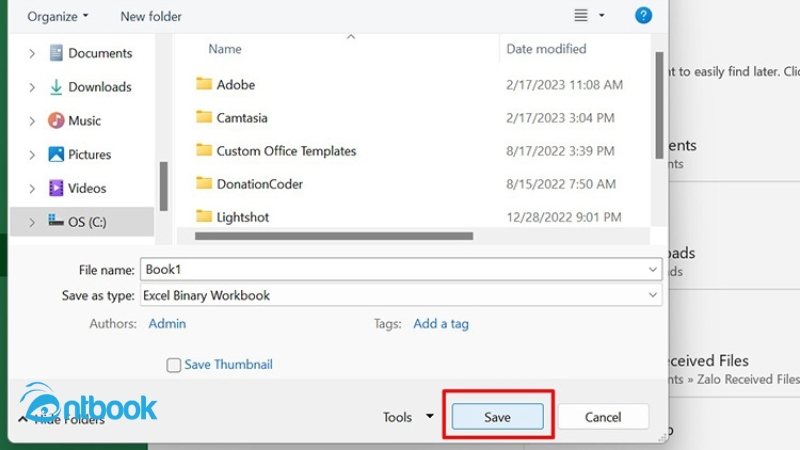Select Pictures in the navigation pane
Screen dimensions: 800x450
tap(89, 154)
